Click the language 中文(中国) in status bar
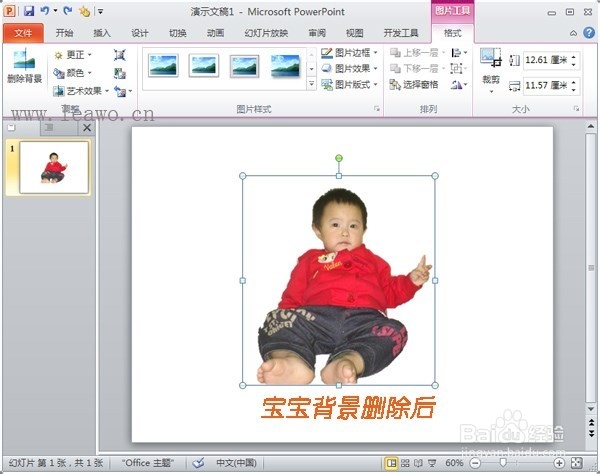Image resolution: width=600 pixels, height=474 pixels. 236,463
